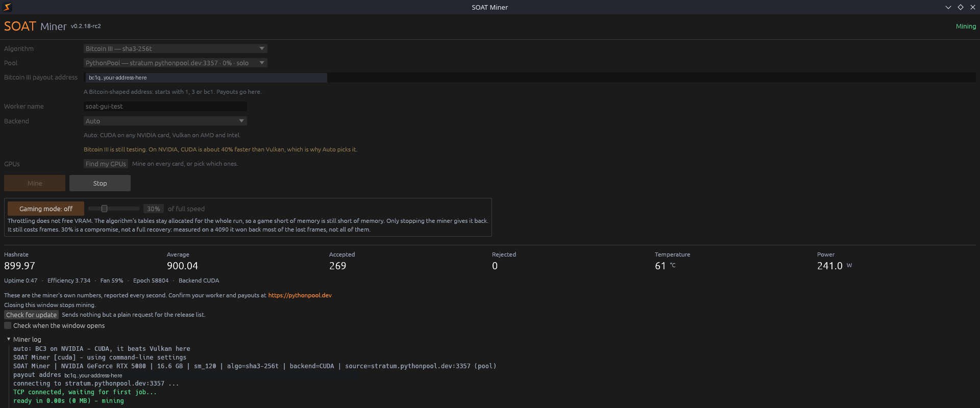Click the Fan 59% text
This screenshot has width=980, height=408.
(112, 280)
